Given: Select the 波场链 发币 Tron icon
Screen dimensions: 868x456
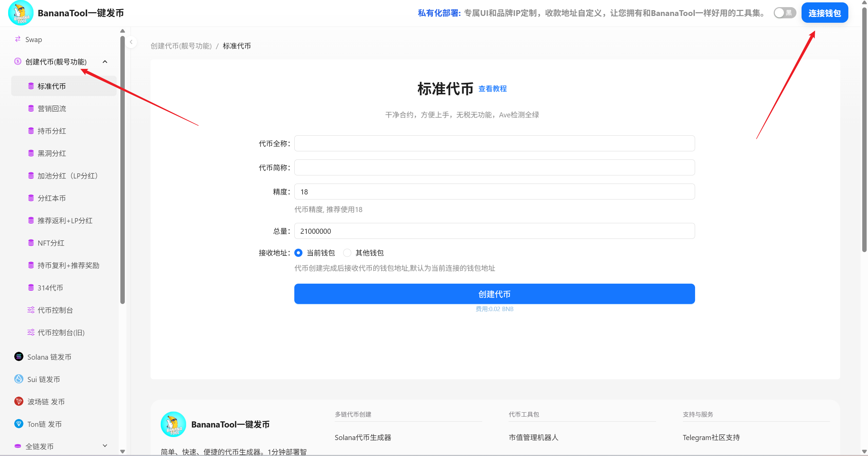Looking at the screenshot, I should coord(18,401).
